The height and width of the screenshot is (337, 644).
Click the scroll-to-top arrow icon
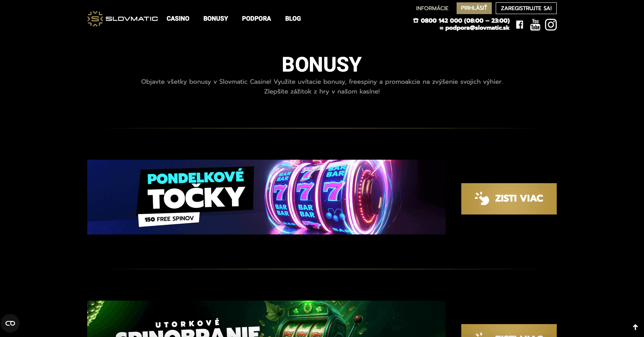coord(635,327)
